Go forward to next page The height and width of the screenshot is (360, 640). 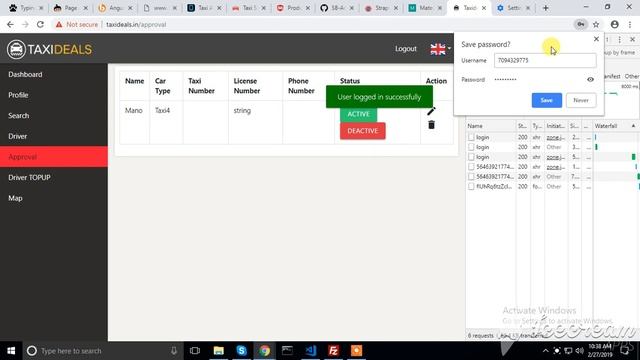click(25, 24)
